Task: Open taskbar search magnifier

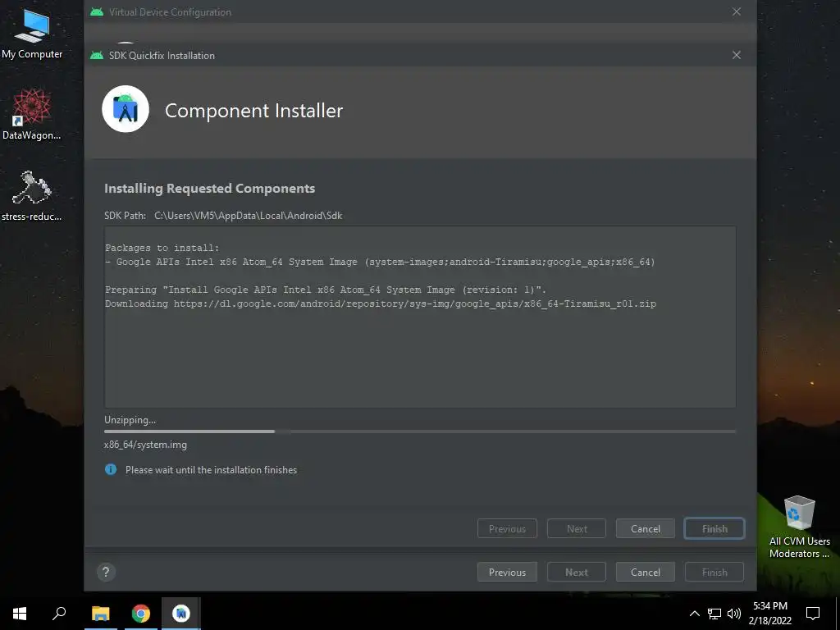Action: click(59, 614)
